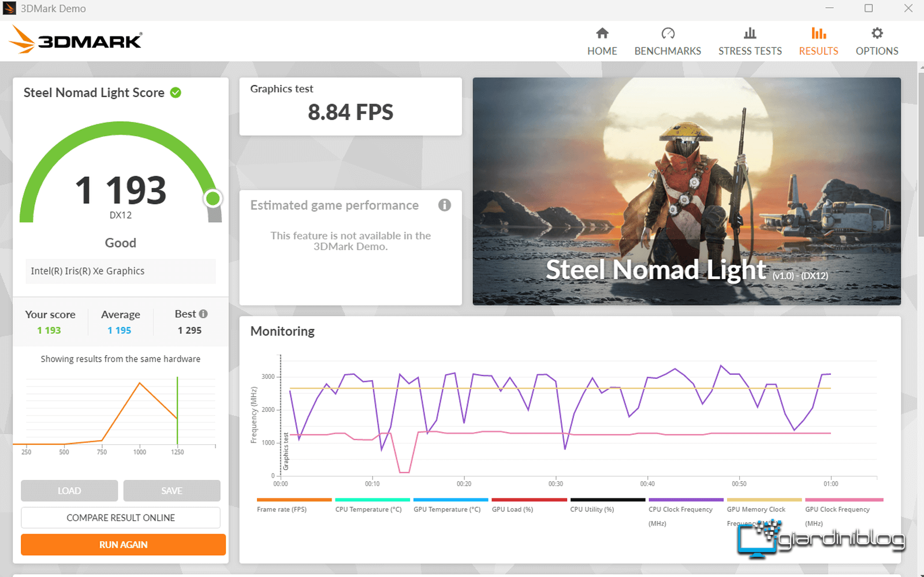Toggle CPU Clock Frequency legend swatch

686,500
